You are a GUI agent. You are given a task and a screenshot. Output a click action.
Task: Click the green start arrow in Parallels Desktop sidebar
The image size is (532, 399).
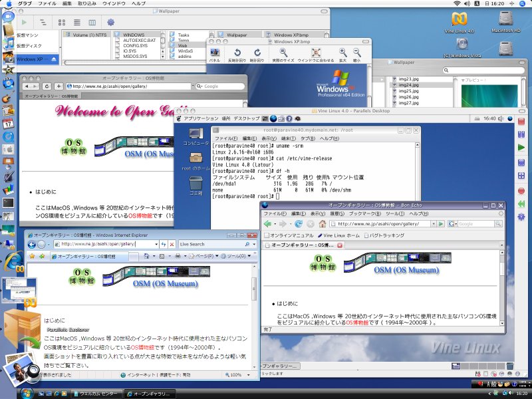521,147
